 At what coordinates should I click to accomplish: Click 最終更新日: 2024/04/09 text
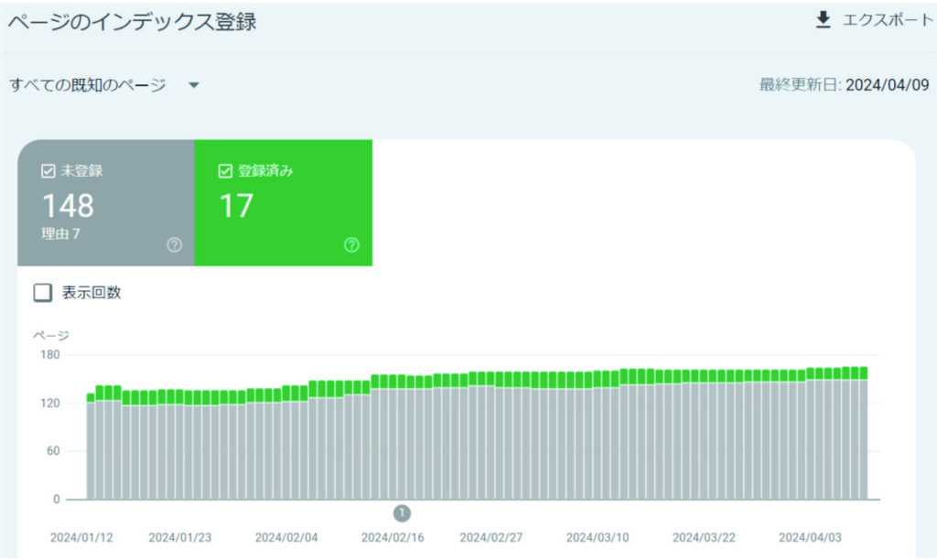[x=844, y=85]
